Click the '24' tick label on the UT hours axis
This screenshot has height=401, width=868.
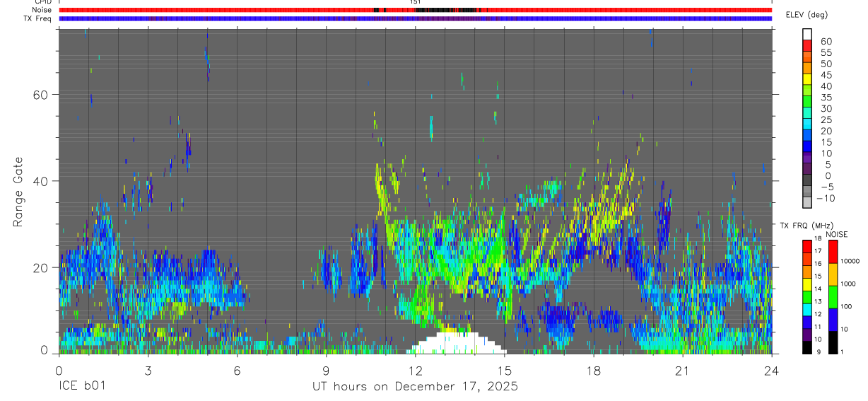(772, 371)
